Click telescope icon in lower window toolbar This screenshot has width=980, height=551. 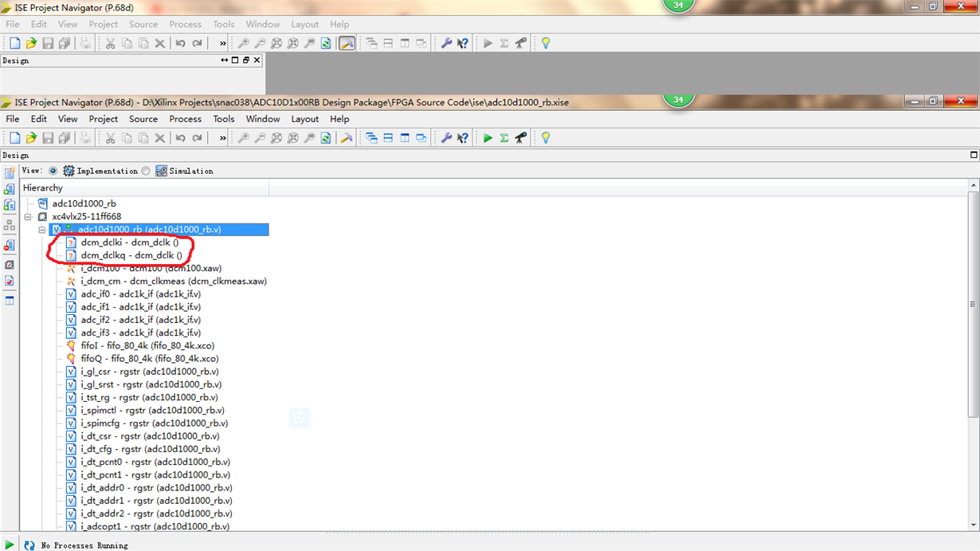(x=521, y=138)
